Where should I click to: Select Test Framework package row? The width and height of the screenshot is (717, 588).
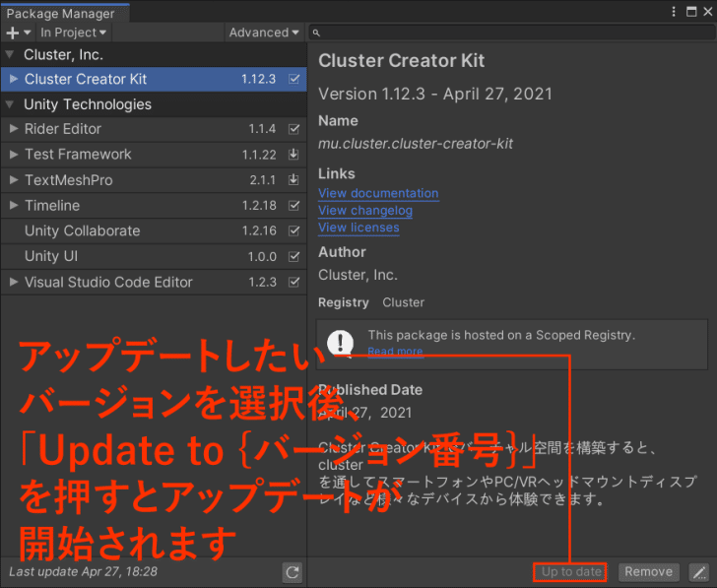154,155
